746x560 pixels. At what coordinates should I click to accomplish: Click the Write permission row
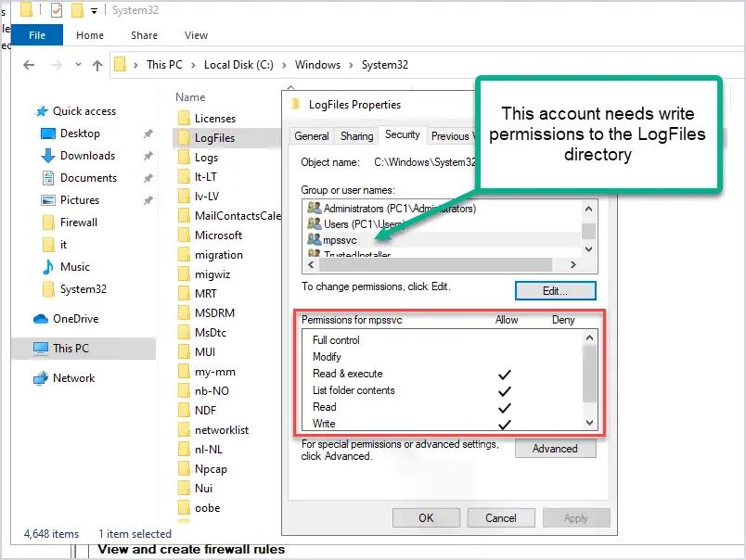[443, 424]
